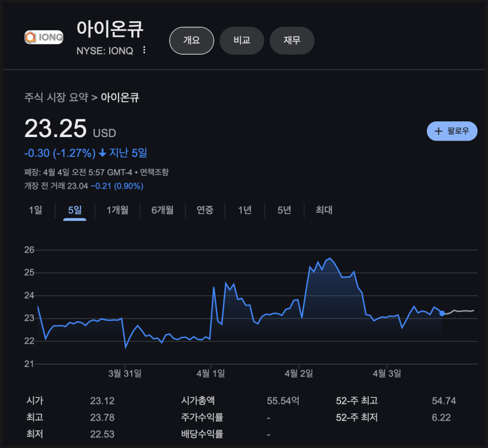
Task: Click the 시가총액 value 55.54억
Action: point(283,400)
